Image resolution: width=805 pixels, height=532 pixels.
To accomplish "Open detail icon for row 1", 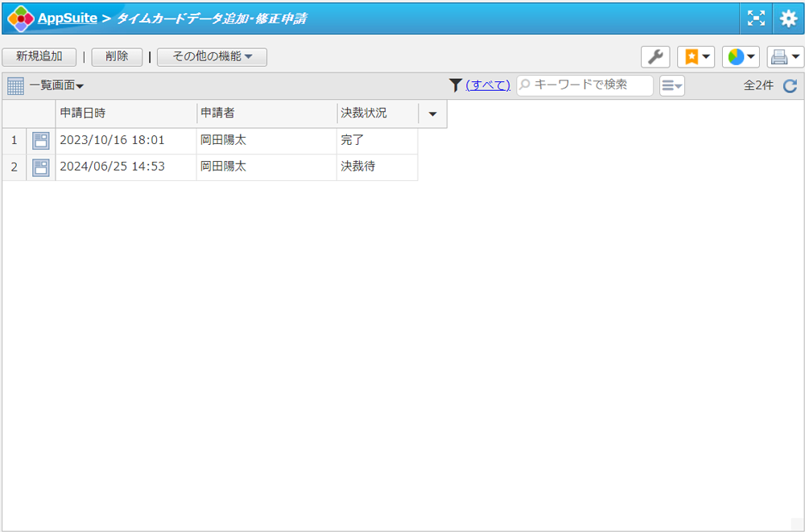I will pos(40,141).
